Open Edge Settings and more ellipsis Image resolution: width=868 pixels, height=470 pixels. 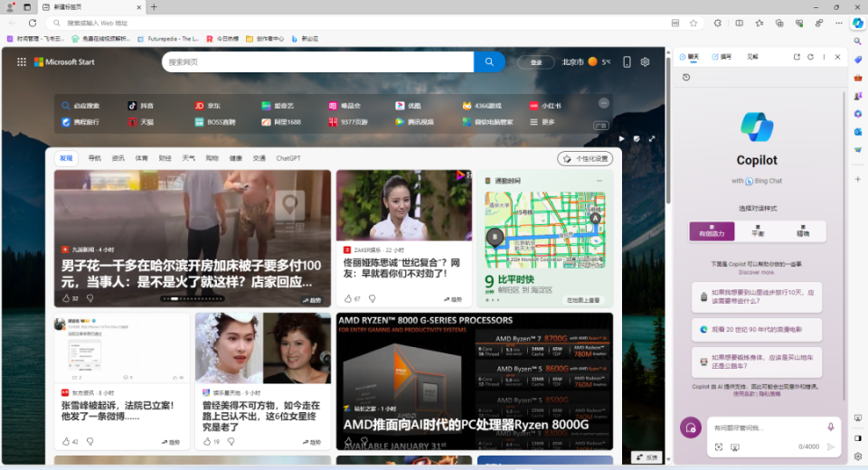click(x=839, y=23)
